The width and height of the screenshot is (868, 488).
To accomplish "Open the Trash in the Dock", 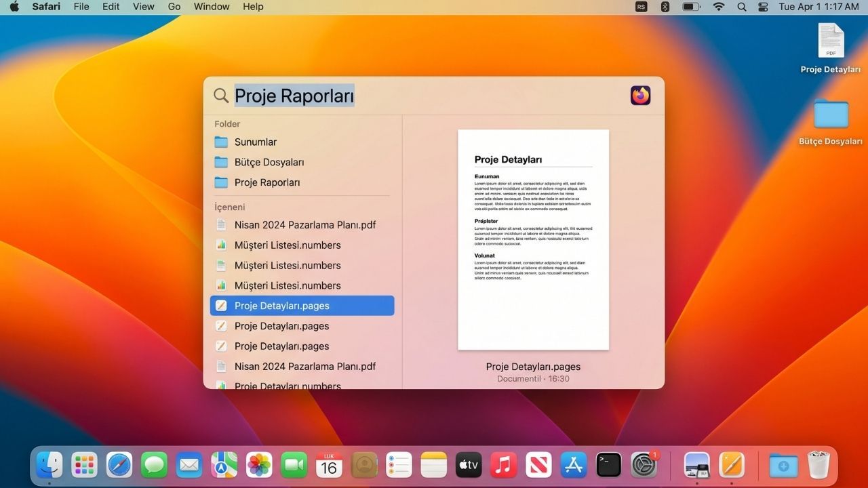I will pos(818,465).
